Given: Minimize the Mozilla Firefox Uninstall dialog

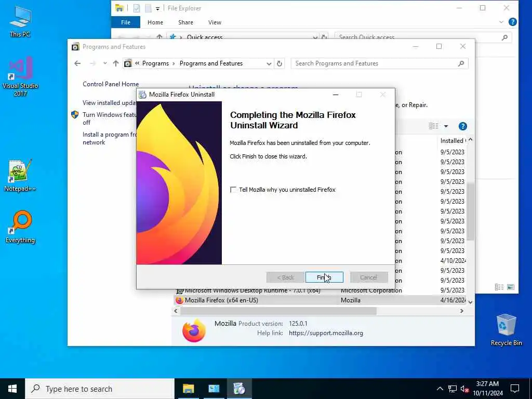Looking at the screenshot, I should [x=336, y=95].
